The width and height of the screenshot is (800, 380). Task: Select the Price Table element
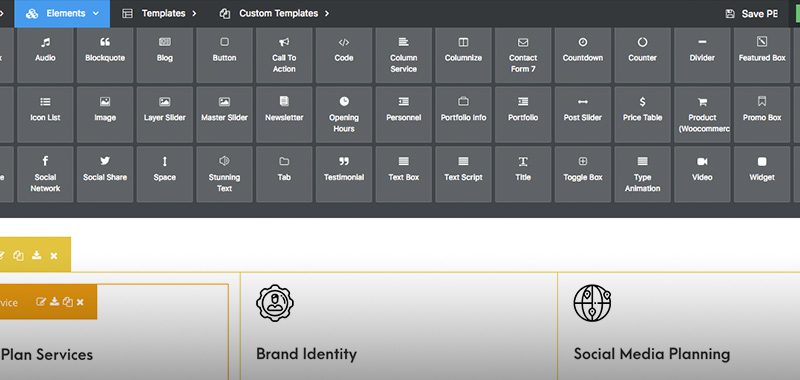point(642,115)
